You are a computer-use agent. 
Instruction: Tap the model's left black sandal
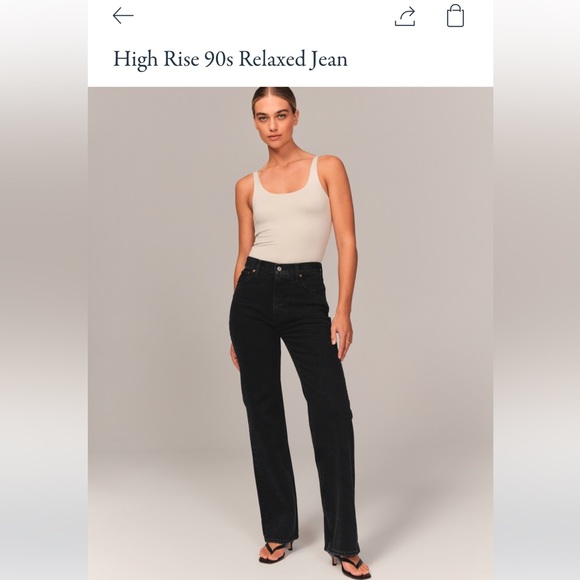(350, 566)
